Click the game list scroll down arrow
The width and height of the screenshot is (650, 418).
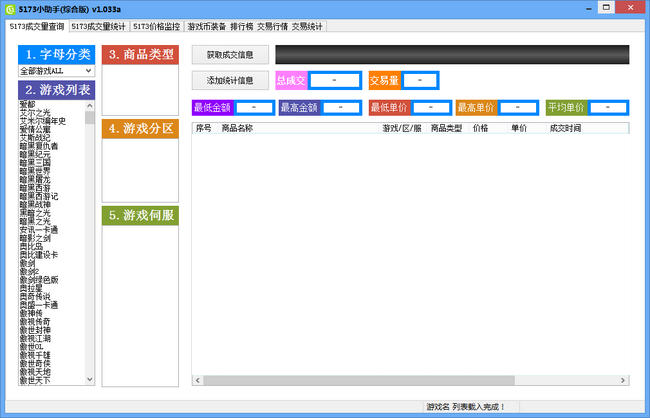pos(90,379)
